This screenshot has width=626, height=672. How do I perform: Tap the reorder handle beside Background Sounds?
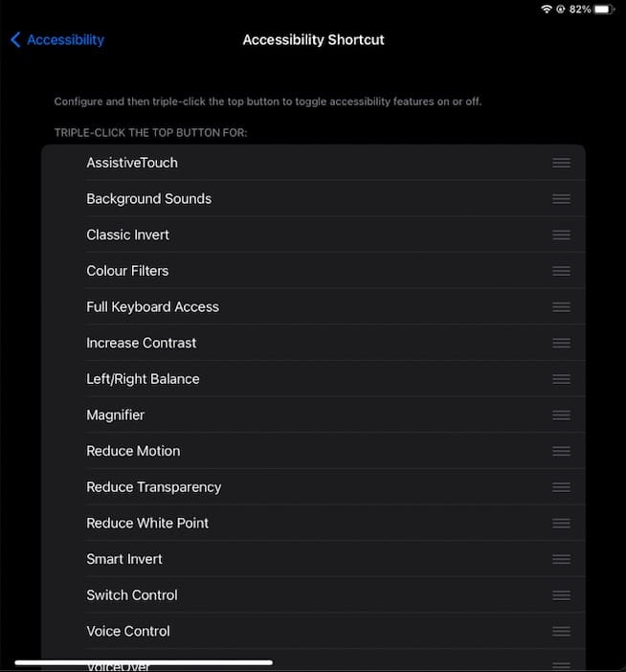(561, 199)
